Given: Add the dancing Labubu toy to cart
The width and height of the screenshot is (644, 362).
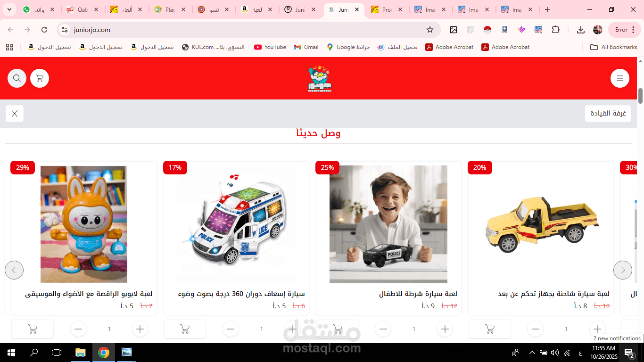Looking at the screenshot, I should pyautogui.click(x=33, y=329).
